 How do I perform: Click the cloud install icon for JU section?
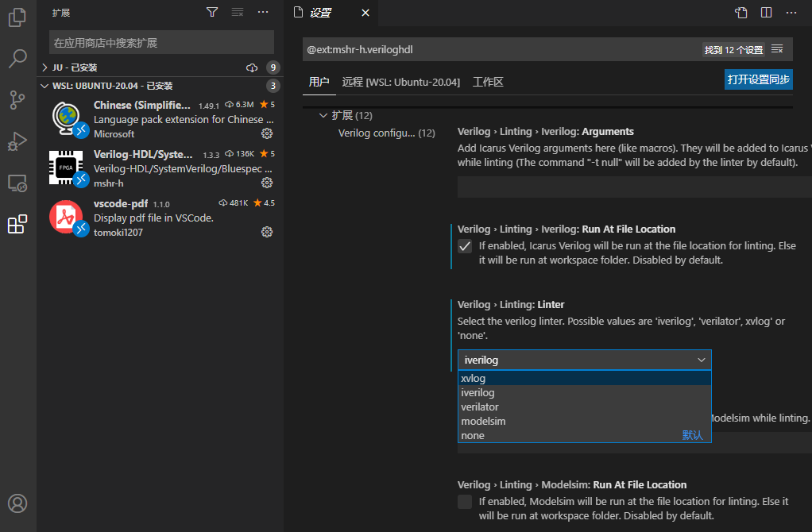tap(252, 67)
